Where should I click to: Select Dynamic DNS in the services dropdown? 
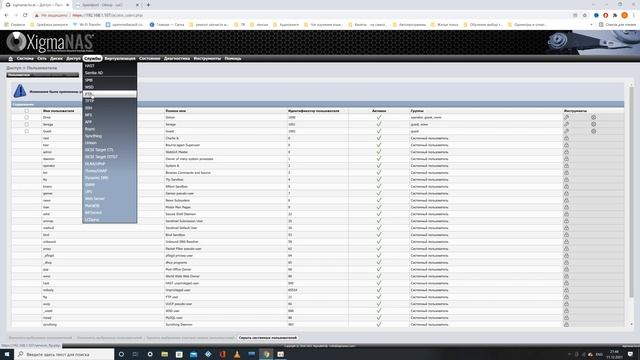pyautogui.click(x=109, y=178)
